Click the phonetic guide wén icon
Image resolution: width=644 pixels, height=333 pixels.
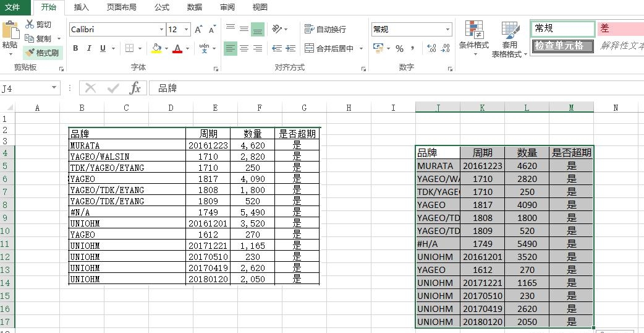204,48
